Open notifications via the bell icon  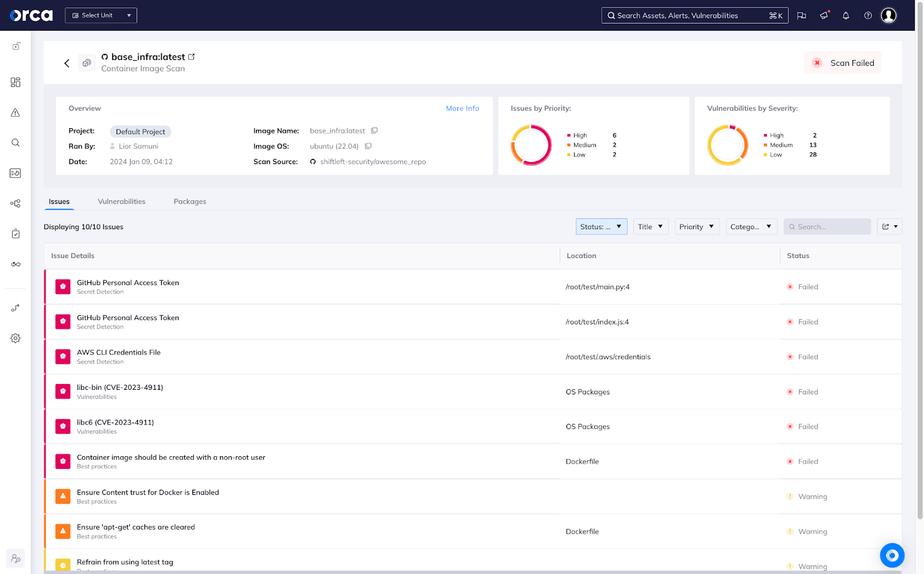[845, 16]
